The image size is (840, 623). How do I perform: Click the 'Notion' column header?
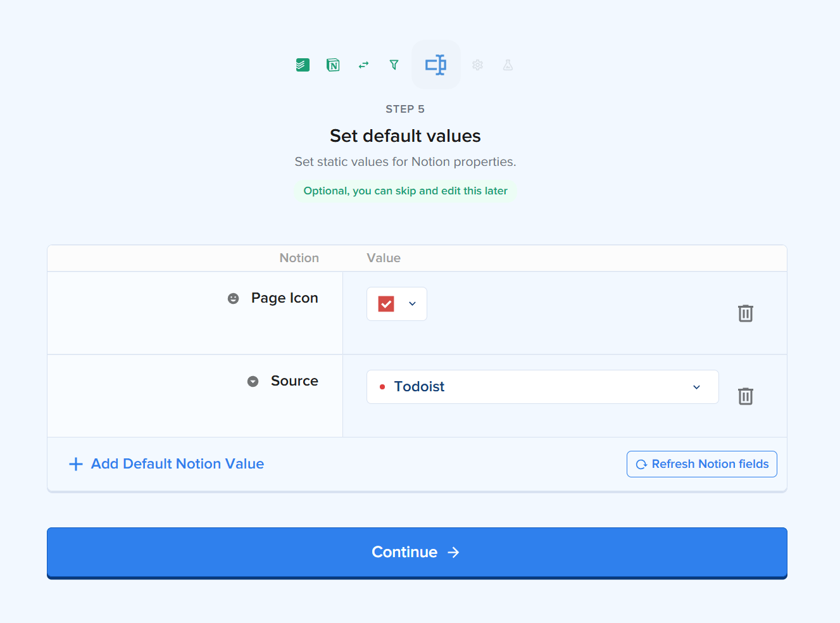coord(299,258)
